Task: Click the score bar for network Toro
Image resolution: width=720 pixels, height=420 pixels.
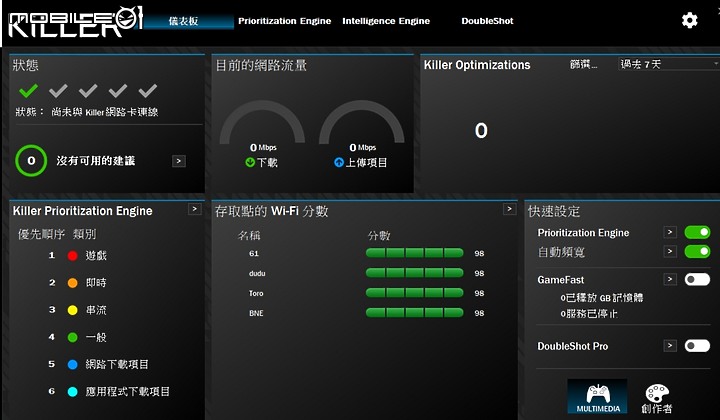Action: coord(415,293)
